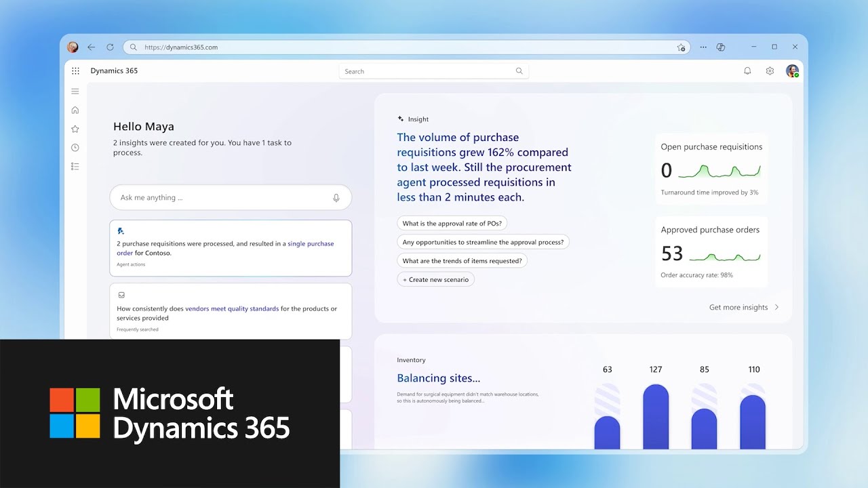Screen dimensions: 868x488
Task: Expand the Get more insights chevron arrow
Action: pyautogui.click(x=776, y=307)
